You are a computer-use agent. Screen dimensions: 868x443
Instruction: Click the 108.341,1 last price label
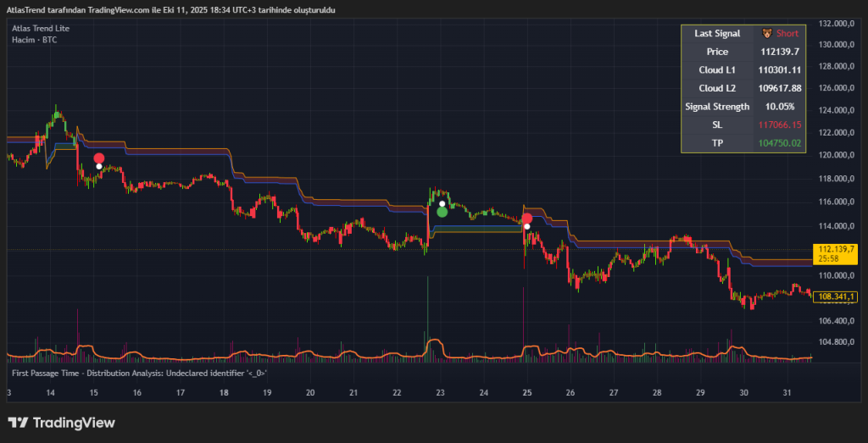click(834, 296)
